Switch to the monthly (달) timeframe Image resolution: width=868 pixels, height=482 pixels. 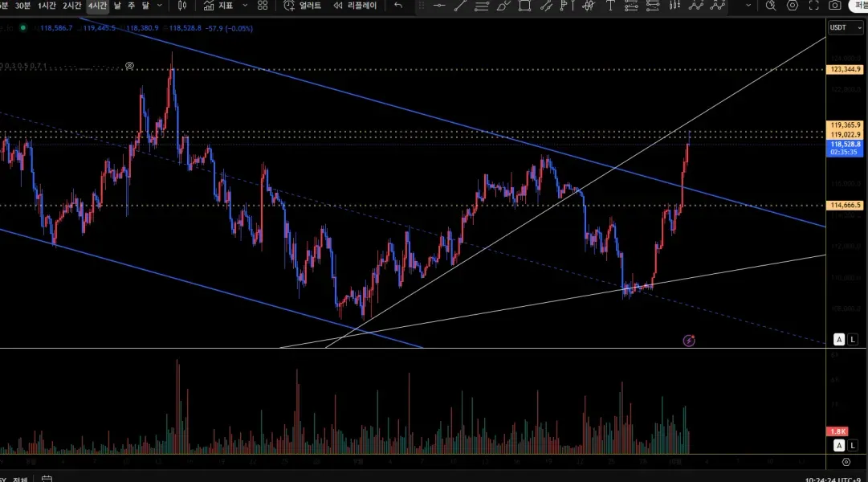(x=145, y=6)
